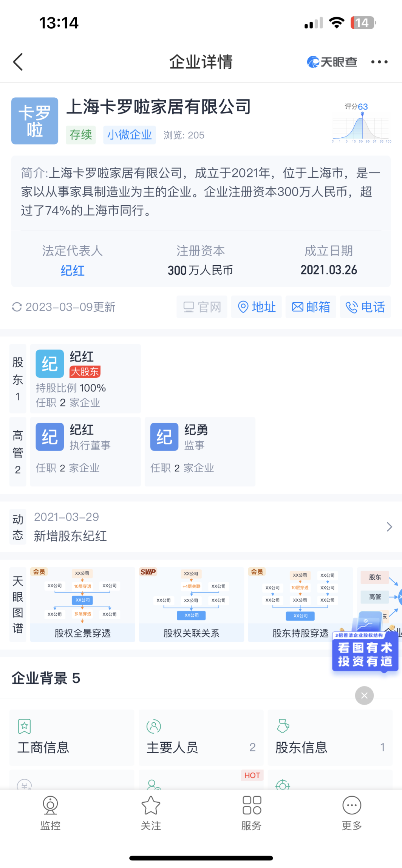Viewport: 402px width, 868px height.
Task: Open the 股权关联关系 chart thumbnail
Action: (x=191, y=604)
